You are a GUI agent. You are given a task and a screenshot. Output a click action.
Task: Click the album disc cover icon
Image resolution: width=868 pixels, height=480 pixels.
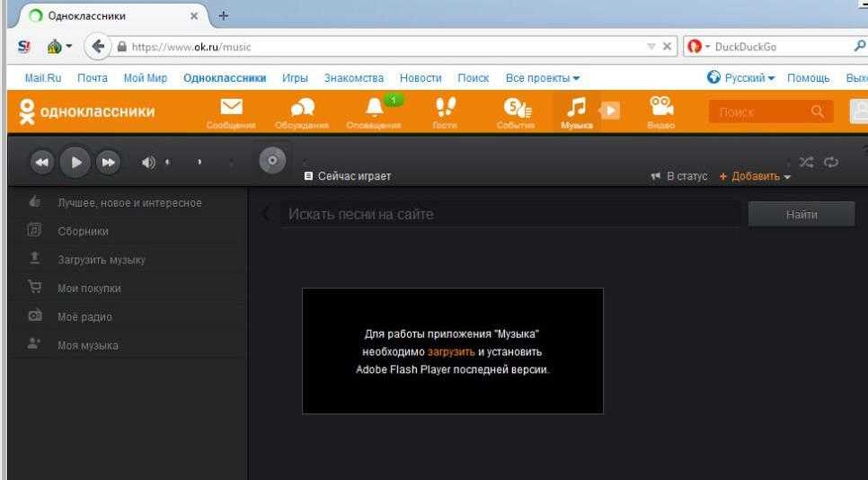(x=272, y=161)
